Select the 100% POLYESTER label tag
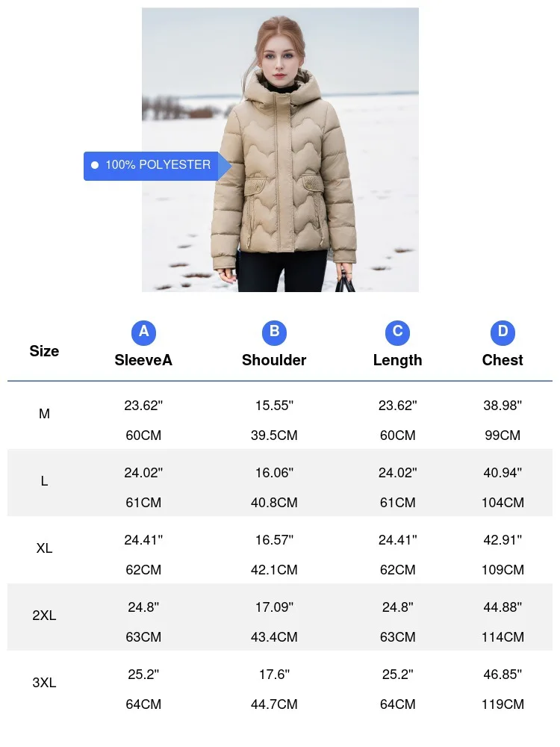560x747 pixels. [158, 166]
